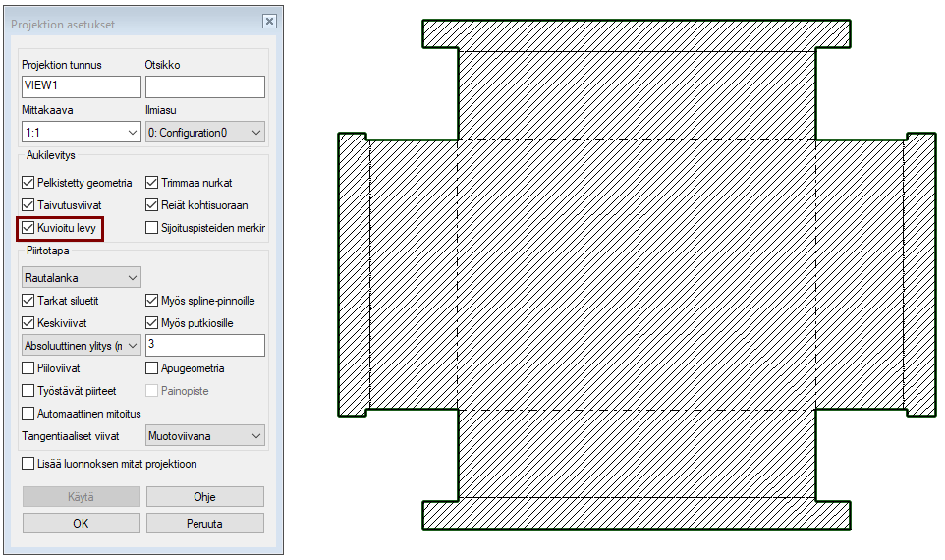This screenshot has height=560, width=945.
Task: Click the empty Otsikko text field
Action: click(x=204, y=86)
